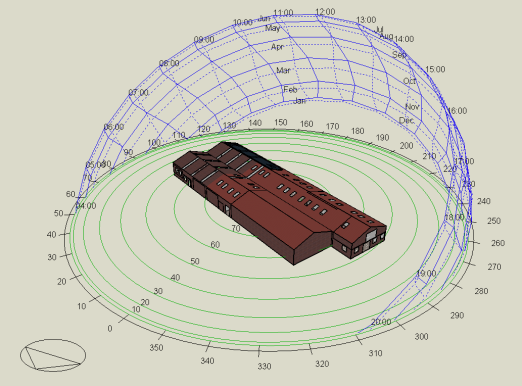
Task: Click the 06:00 hour label
Action: point(114,127)
